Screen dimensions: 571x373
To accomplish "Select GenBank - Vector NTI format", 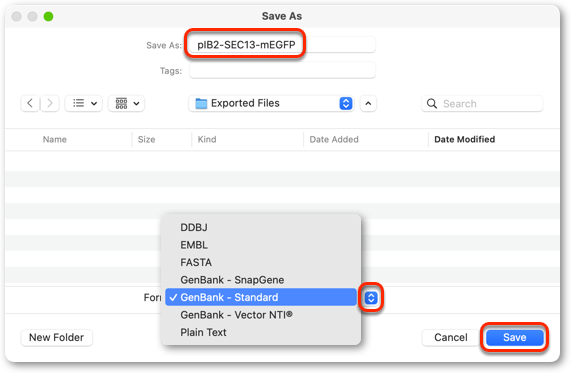I will 261,315.
